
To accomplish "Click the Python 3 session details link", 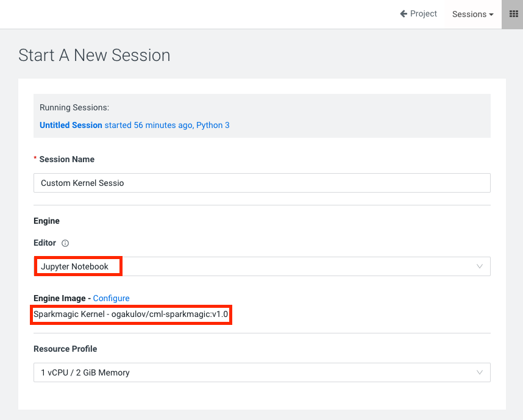I will pos(213,125).
